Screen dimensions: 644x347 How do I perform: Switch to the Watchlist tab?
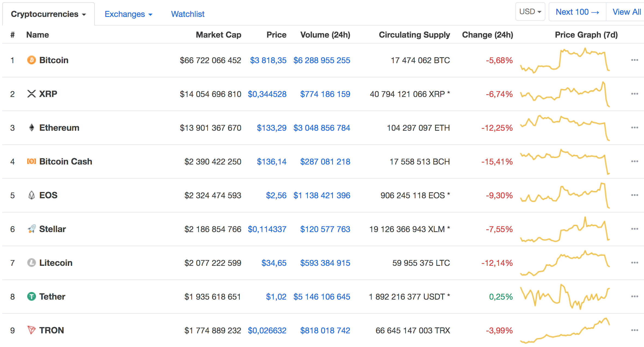[188, 14]
